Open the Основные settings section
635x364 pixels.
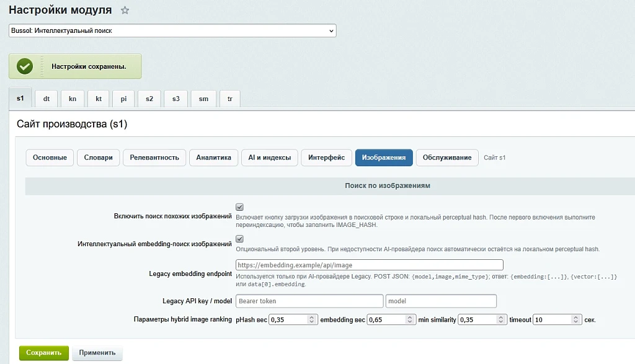[50, 158]
